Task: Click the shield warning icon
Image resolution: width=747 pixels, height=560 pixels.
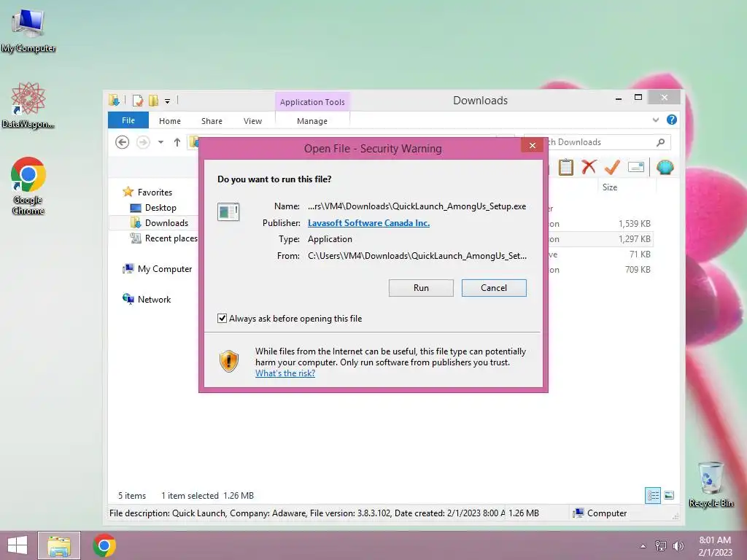Action: pos(228,362)
